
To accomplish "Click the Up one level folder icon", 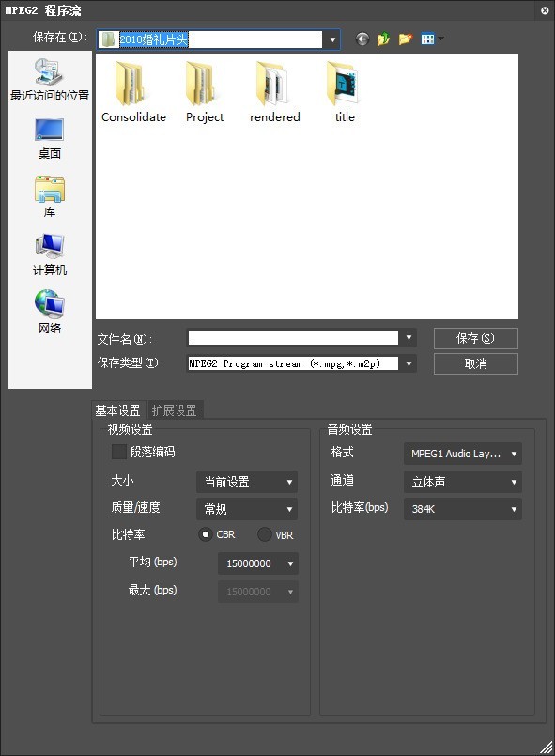I will (384, 39).
